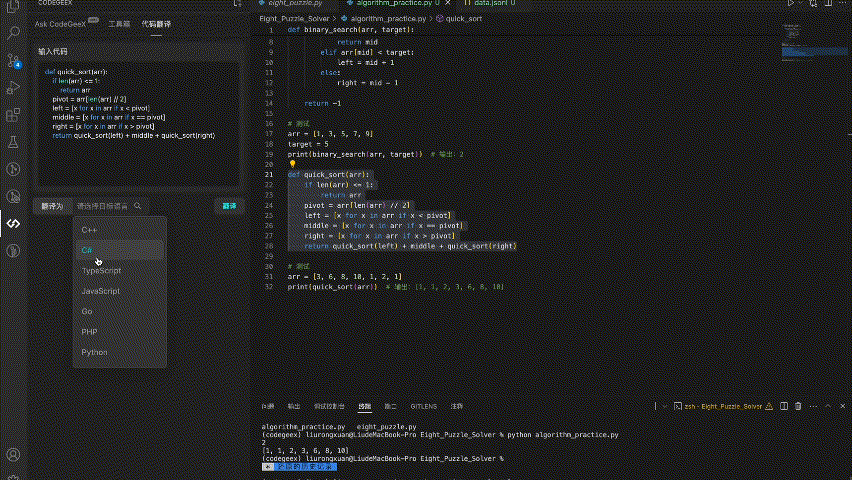Choose Python as target language
The height and width of the screenshot is (480, 852).
click(94, 352)
